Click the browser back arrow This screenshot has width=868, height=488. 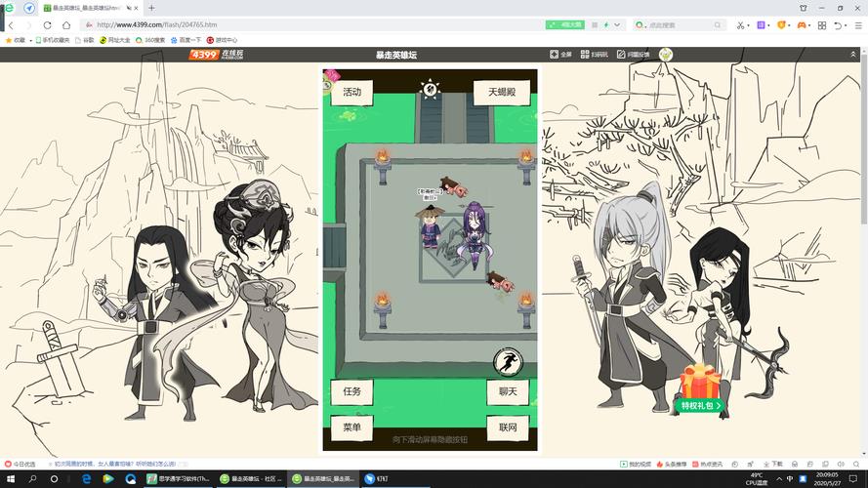[11, 24]
